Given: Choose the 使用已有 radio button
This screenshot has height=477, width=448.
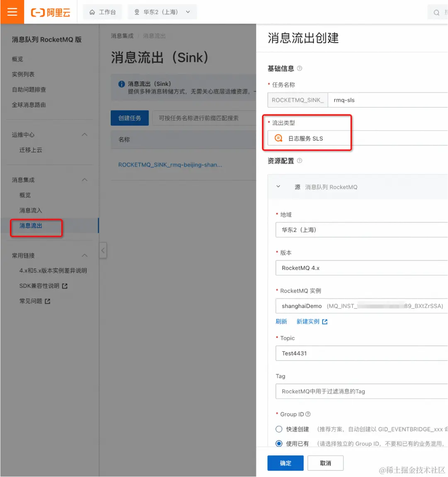Looking at the screenshot, I should (x=278, y=443).
